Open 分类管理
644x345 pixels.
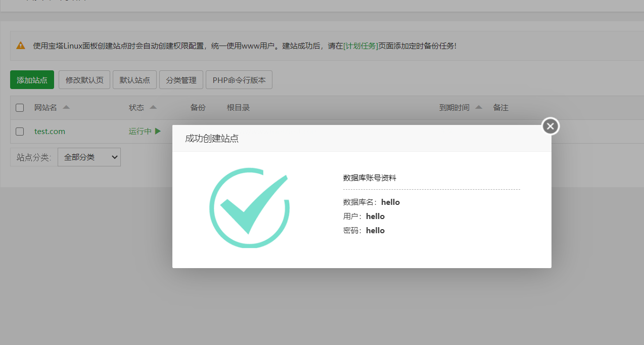pyautogui.click(x=181, y=80)
